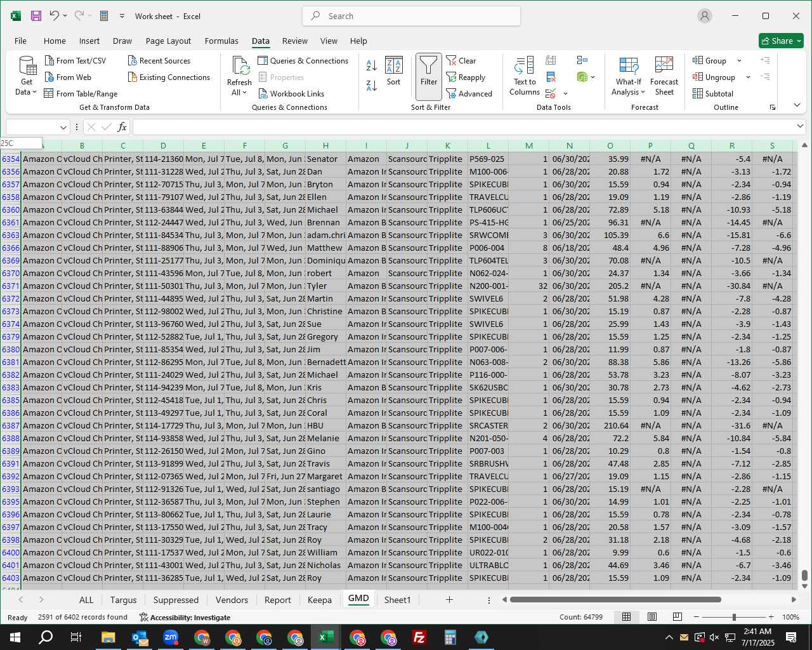Collapse the ribbon with chevron

pyautogui.click(x=797, y=105)
